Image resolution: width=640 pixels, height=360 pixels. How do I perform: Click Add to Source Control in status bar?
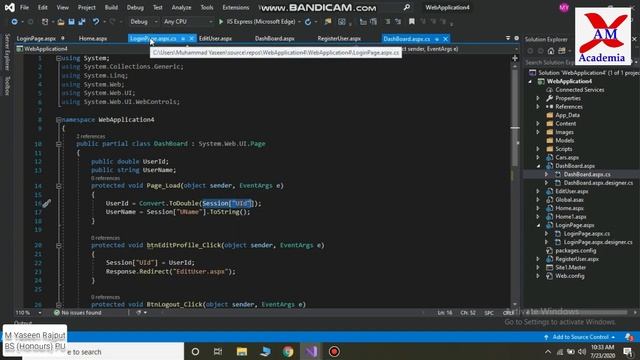tap(580, 337)
